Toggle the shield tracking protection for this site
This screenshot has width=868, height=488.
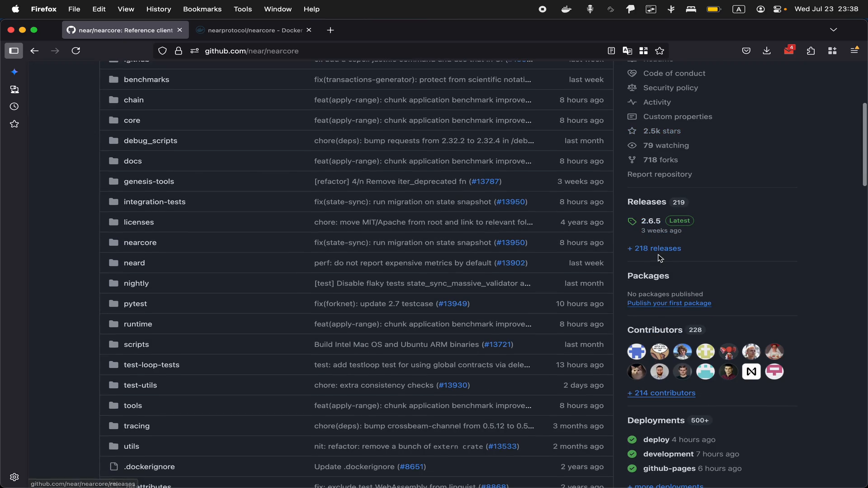[163, 51]
